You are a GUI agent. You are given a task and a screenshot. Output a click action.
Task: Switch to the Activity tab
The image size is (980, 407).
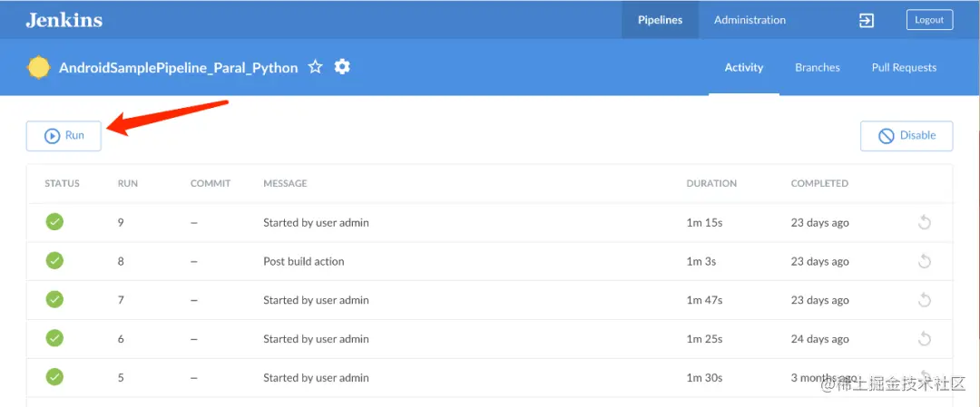point(744,67)
